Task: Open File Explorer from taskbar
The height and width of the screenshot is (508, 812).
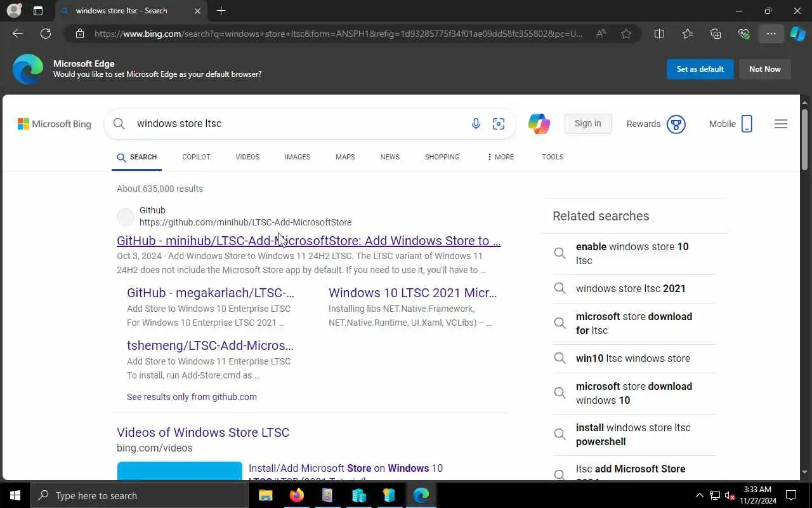Action: [266, 495]
